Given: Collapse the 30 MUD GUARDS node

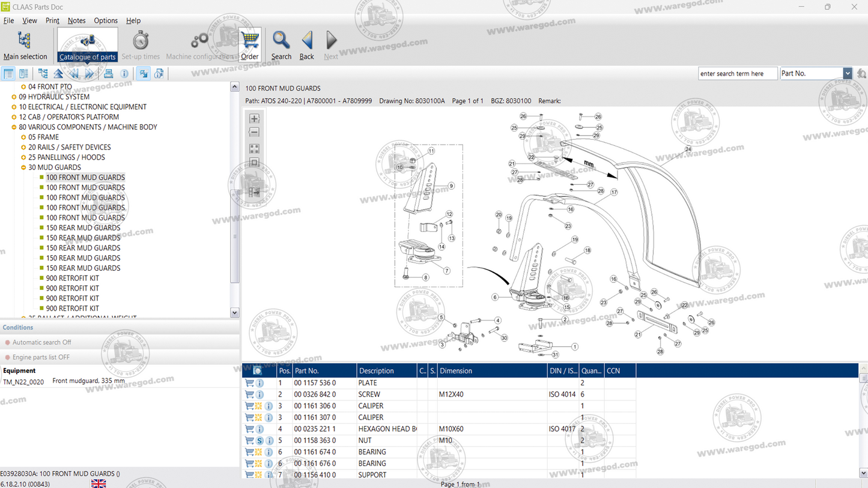Looking at the screenshot, I should click(23, 167).
